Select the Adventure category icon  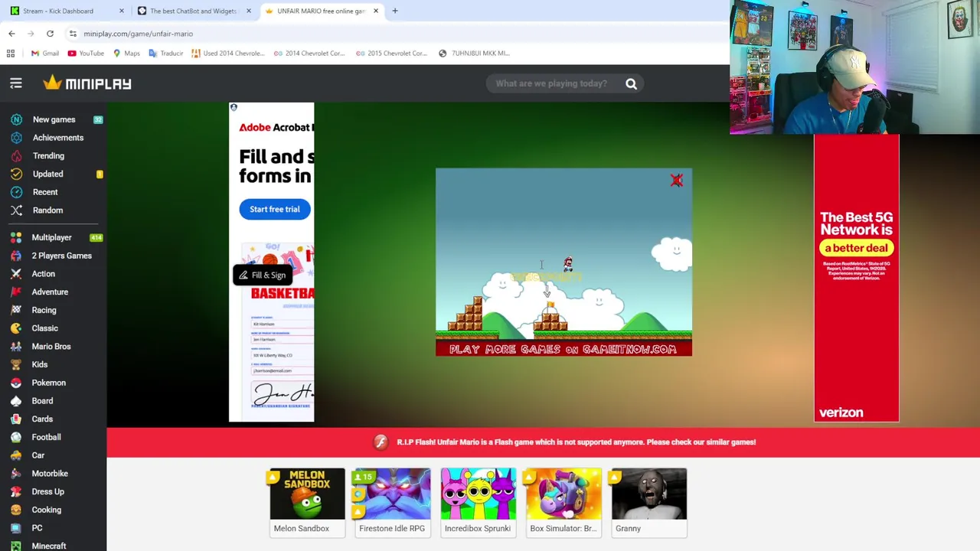coord(16,292)
